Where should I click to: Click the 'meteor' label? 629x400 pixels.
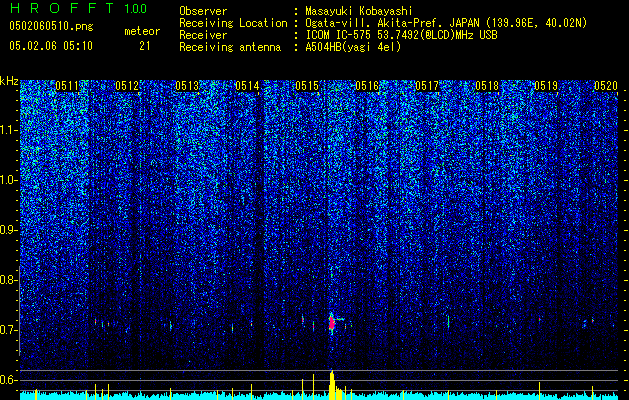142,31
